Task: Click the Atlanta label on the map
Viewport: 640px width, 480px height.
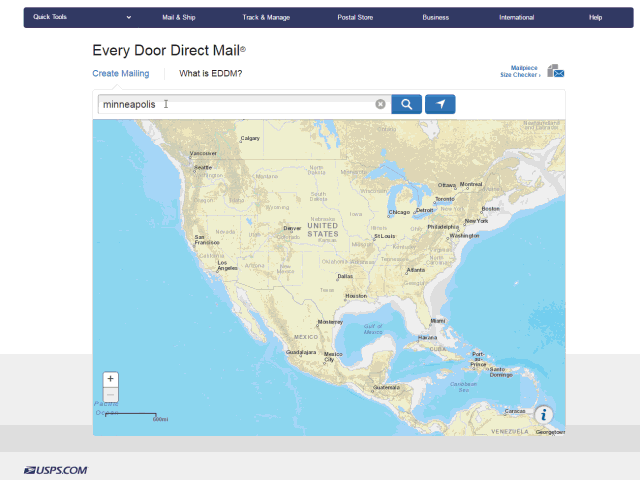Action: [x=416, y=270]
